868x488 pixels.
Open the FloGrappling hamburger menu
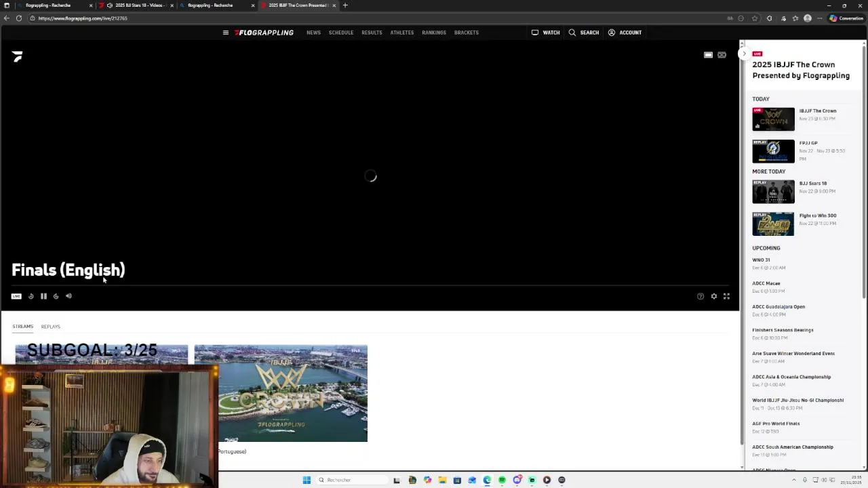(x=226, y=33)
